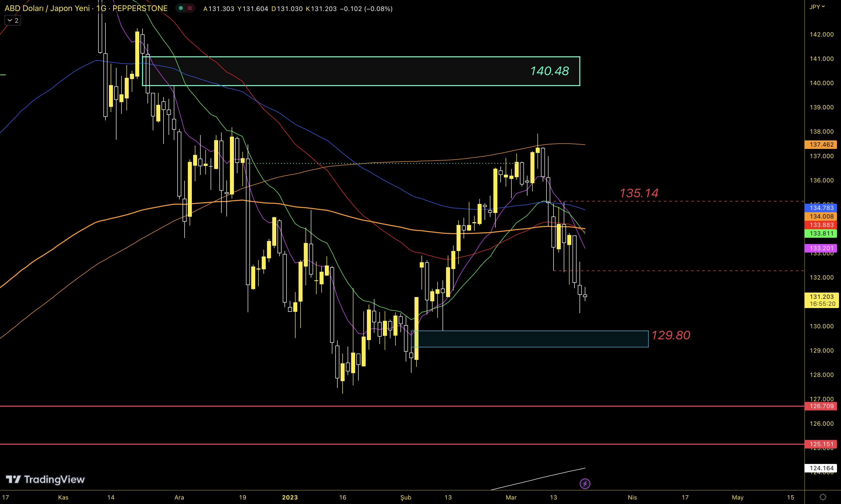Click the TradingView logo
The width and height of the screenshot is (841, 504).
pyautogui.click(x=45, y=479)
